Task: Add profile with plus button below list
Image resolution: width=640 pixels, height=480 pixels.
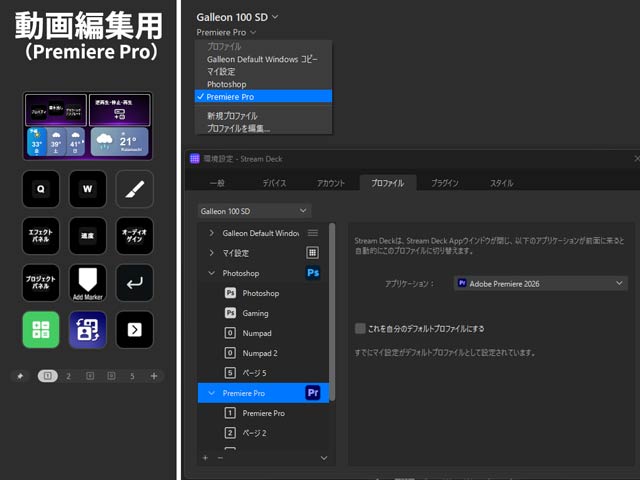Action: [x=205, y=458]
